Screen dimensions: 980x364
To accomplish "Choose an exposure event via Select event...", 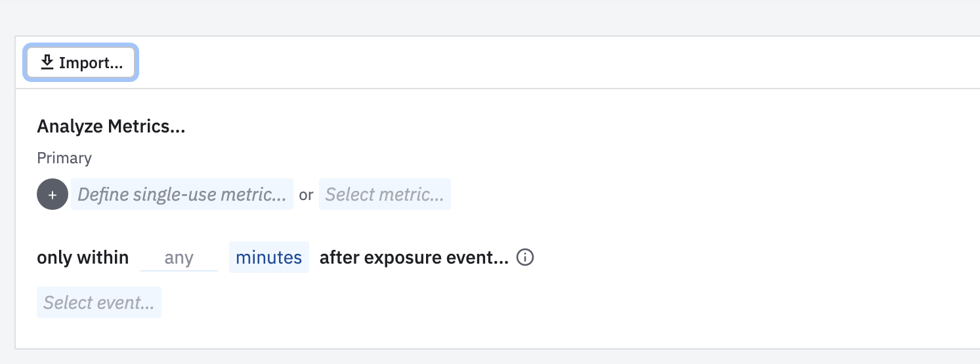I will tap(99, 302).
